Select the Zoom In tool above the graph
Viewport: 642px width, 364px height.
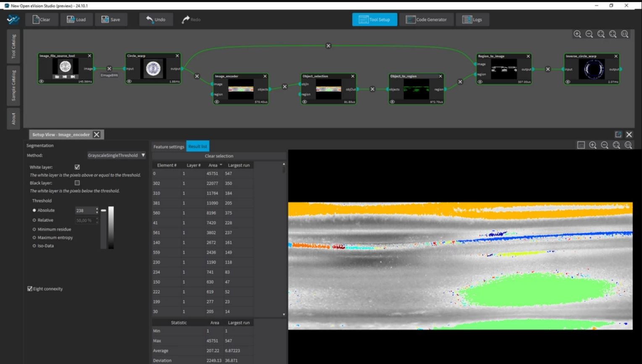(577, 34)
